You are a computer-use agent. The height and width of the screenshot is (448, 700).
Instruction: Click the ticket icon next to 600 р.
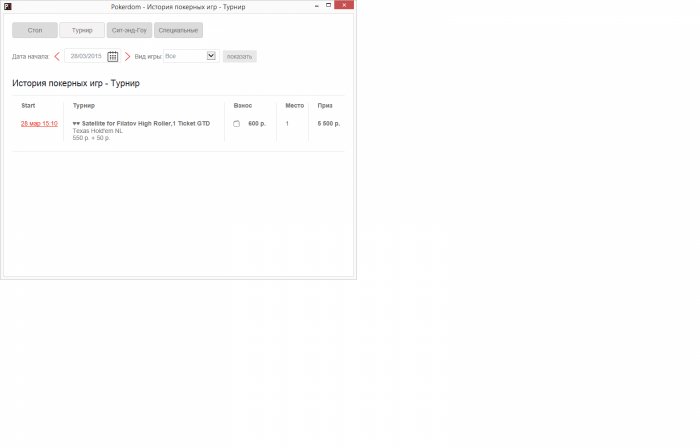236,124
